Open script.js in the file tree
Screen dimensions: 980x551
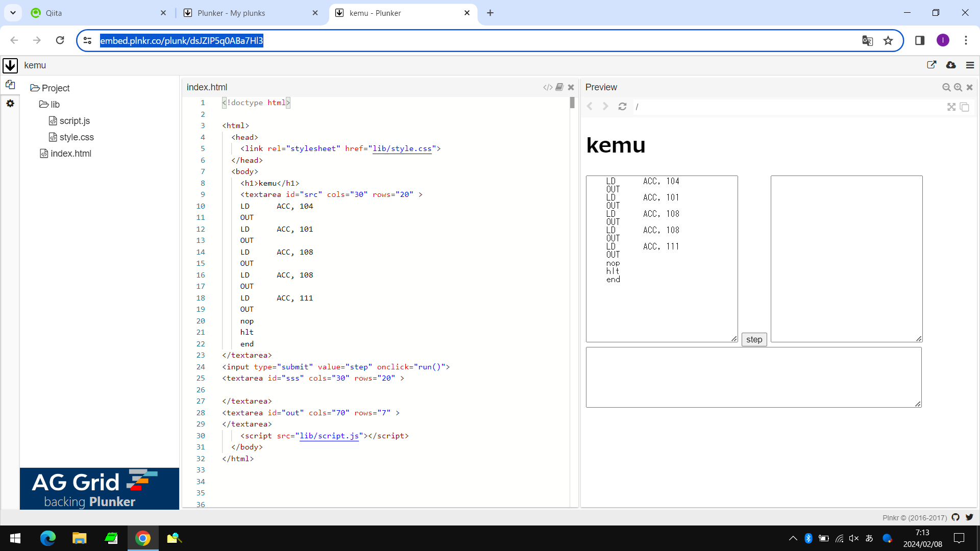pyautogui.click(x=75, y=121)
